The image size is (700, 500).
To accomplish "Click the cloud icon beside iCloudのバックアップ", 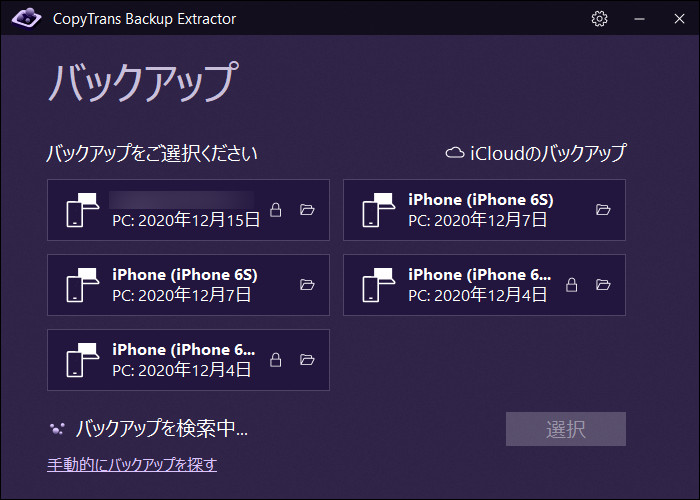I will (x=455, y=153).
